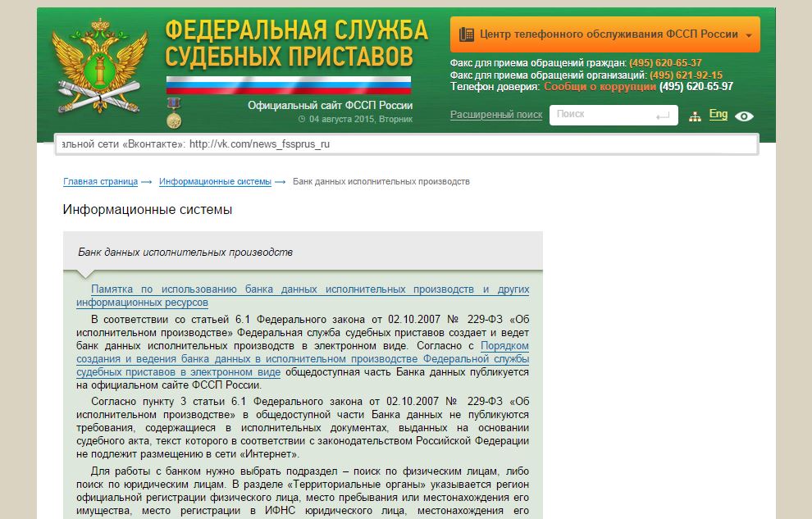Click the organizations fax number (495) 621-92-15
The height and width of the screenshot is (519, 812).
687,75
